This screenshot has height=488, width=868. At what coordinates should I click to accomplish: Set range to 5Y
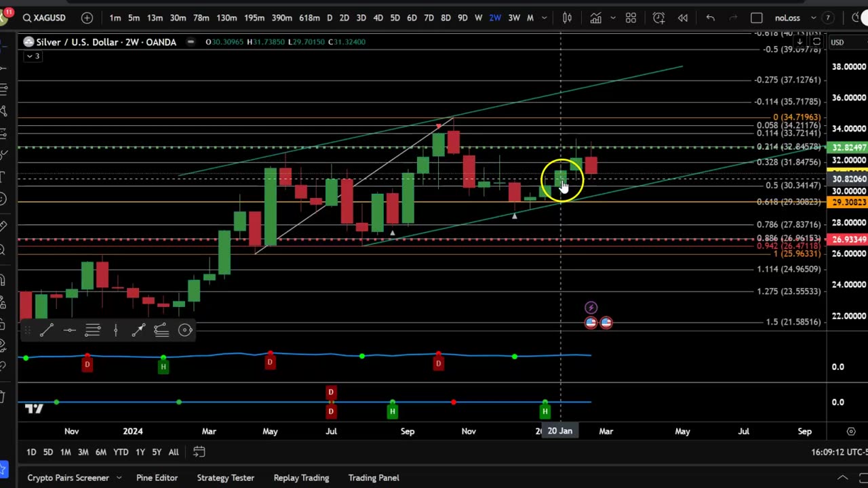(x=157, y=452)
